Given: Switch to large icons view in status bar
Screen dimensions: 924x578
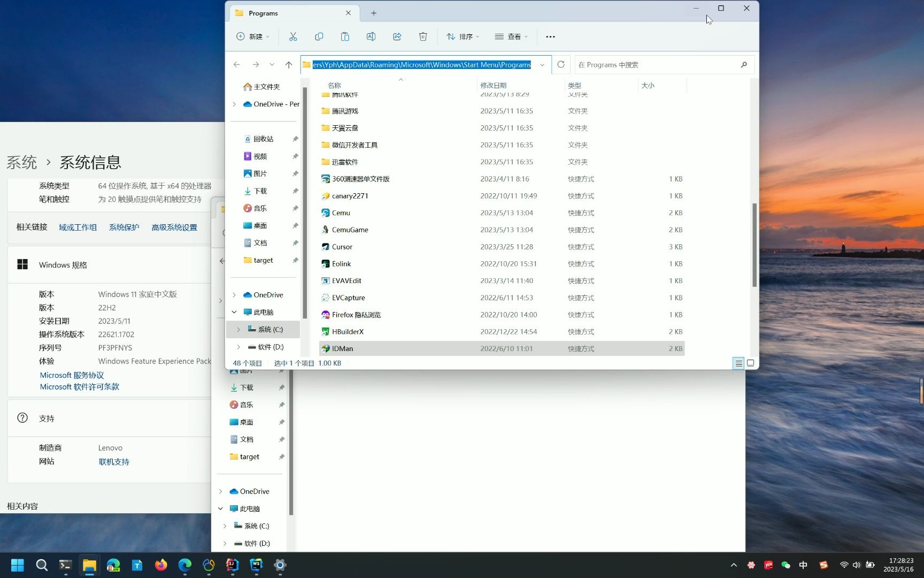Looking at the screenshot, I should (x=751, y=363).
